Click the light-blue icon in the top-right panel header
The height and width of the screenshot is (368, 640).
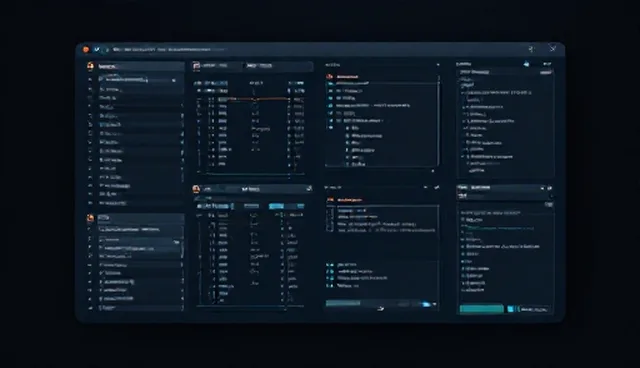(x=527, y=64)
